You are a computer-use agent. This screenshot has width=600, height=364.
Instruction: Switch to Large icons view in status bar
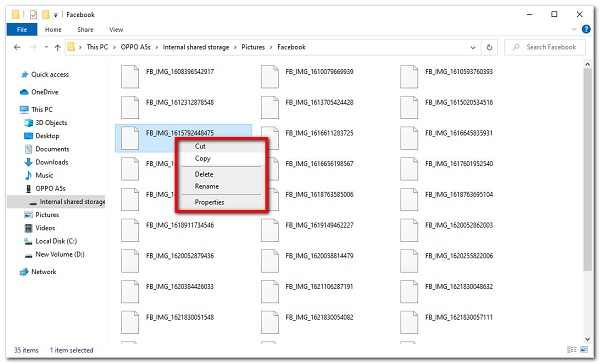(584, 349)
